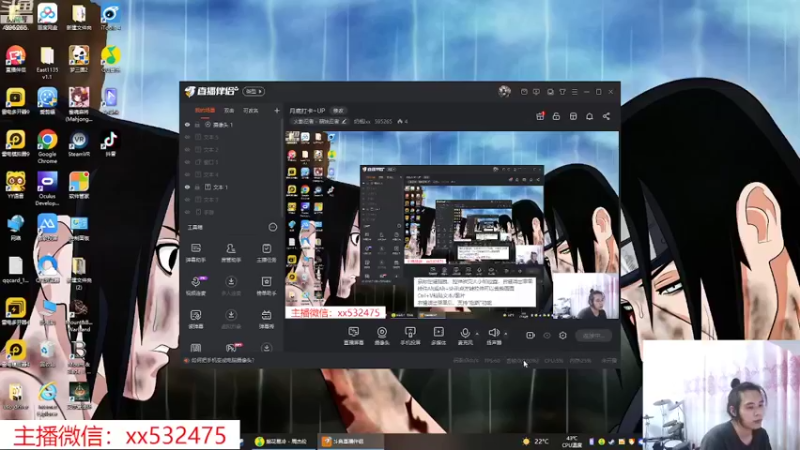Viewport: 800px width, 450px height.
Task: Click the 22°C weather taskbar widget
Action: point(536,441)
